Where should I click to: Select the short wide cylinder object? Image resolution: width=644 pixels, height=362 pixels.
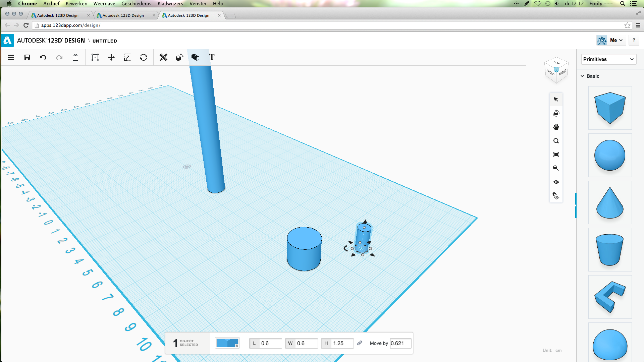(304, 250)
